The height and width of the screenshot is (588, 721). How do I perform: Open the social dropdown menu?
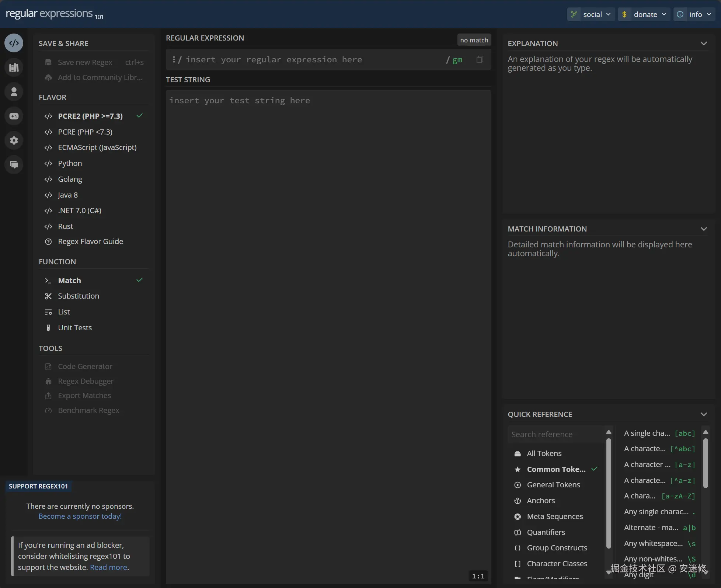coord(591,14)
